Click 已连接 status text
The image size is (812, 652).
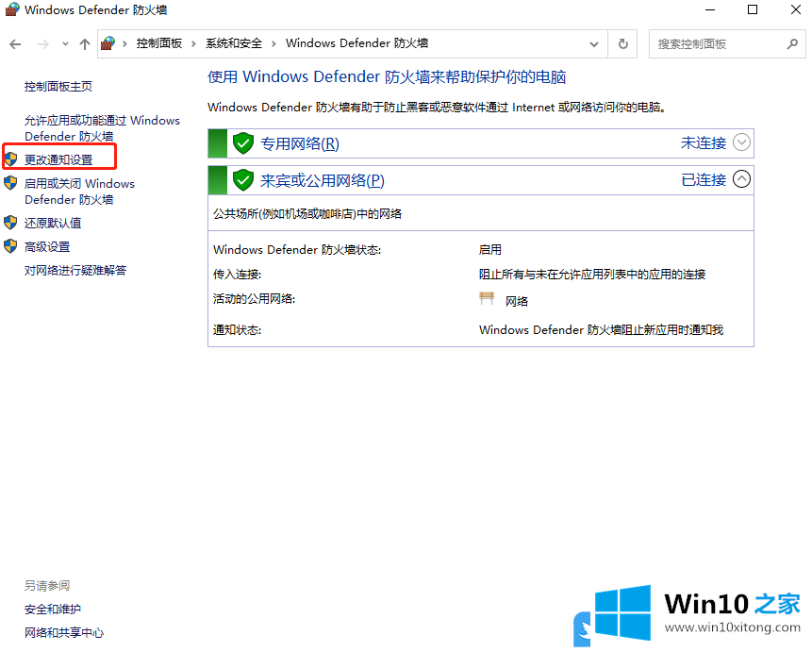click(x=704, y=179)
